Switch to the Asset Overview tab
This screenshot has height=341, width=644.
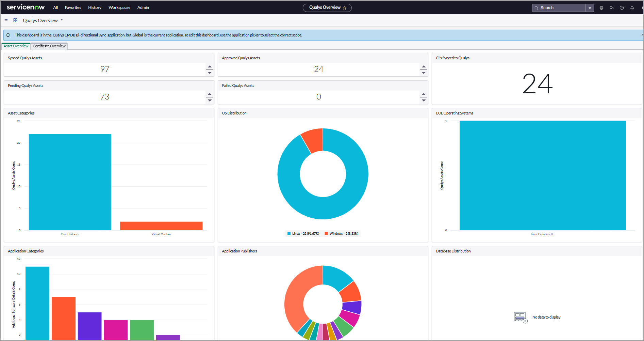point(16,46)
